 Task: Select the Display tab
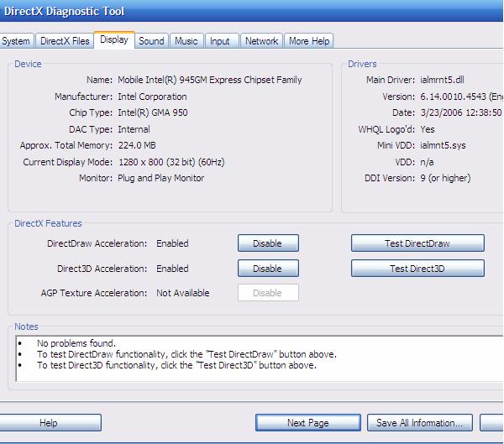[114, 40]
